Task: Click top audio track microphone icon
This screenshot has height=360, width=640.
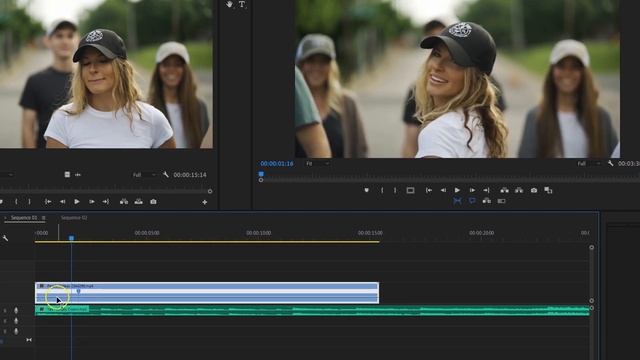Action: [x=16, y=311]
